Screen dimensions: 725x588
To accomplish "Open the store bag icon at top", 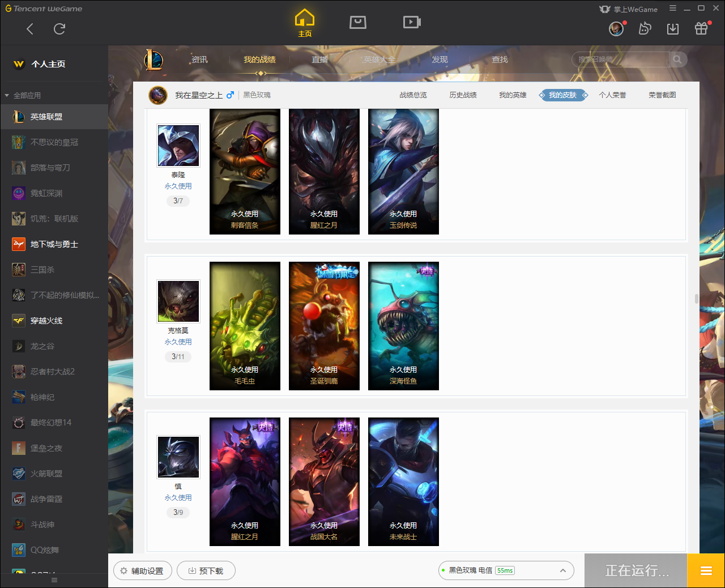I will pos(358,22).
